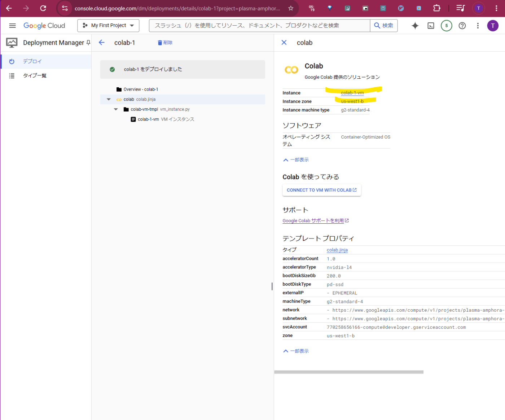This screenshot has width=505, height=420.
Task: Focus the Google Cloud search field
Action: click(259, 26)
